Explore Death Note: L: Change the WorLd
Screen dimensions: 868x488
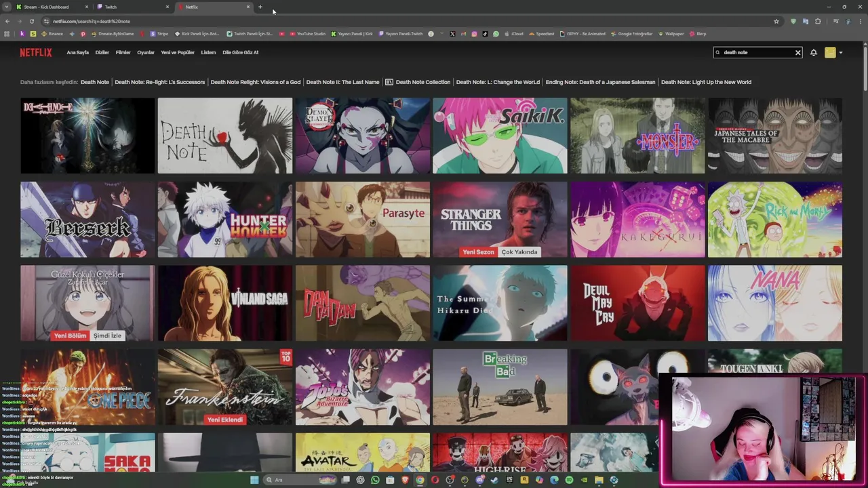coord(498,82)
